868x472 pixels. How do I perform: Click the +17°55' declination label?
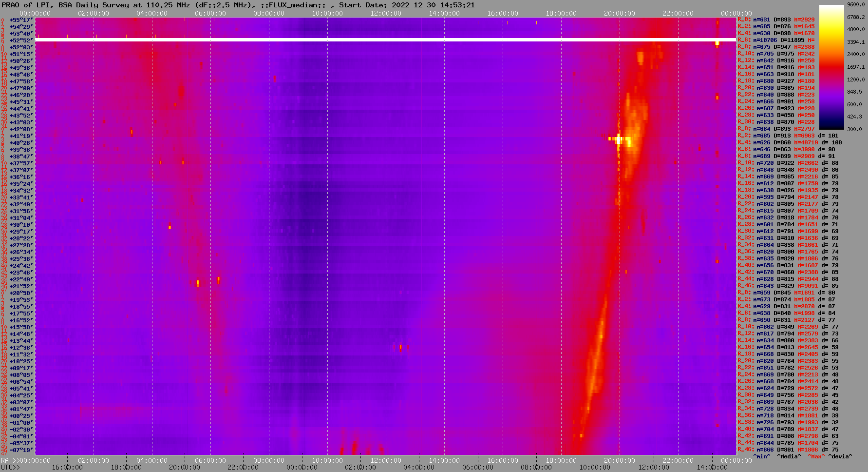pyautogui.click(x=21, y=314)
